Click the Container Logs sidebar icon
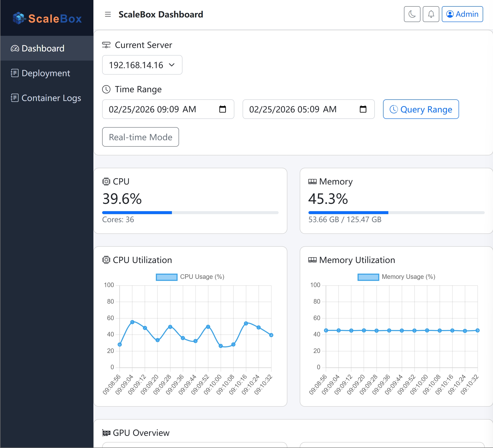The image size is (493, 448). (x=15, y=98)
